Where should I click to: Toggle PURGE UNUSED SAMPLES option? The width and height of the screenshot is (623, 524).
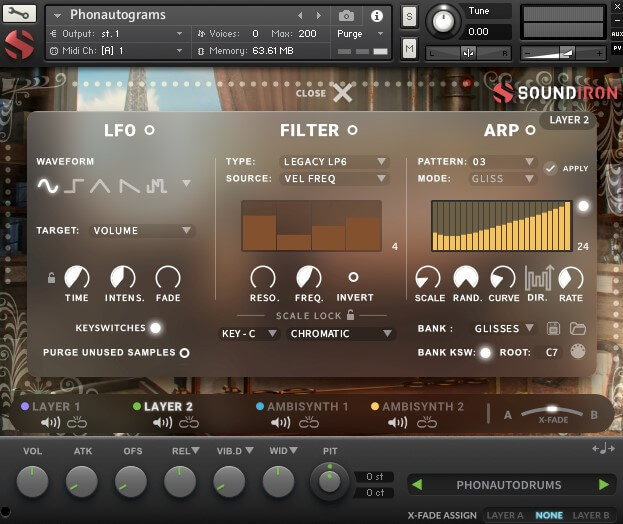(x=184, y=353)
